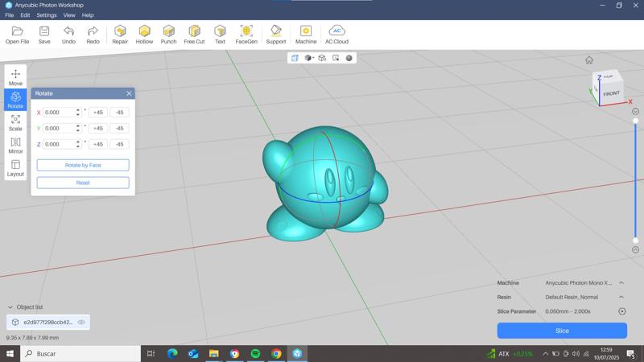Click the shaded cube display mode icon
Screen dimensions: 644x362
coord(308,58)
